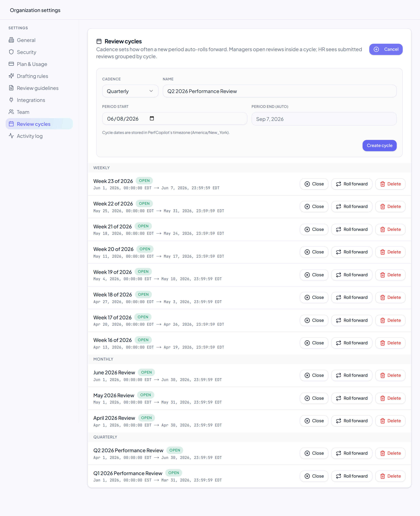The image size is (420, 516).
Task: Open General settings building icon
Action: pyautogui.click(x=11, y=40)
